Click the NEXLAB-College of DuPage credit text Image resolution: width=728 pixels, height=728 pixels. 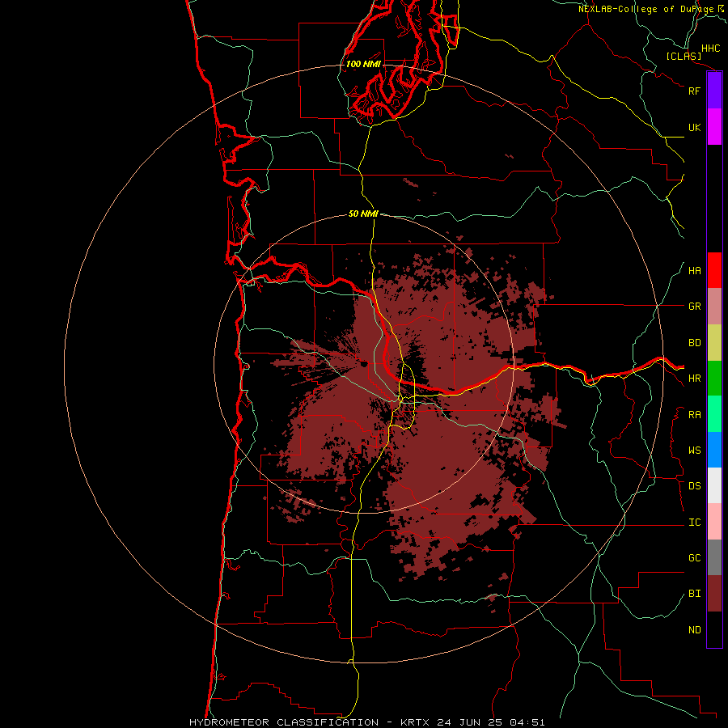[x=645, y=9]
